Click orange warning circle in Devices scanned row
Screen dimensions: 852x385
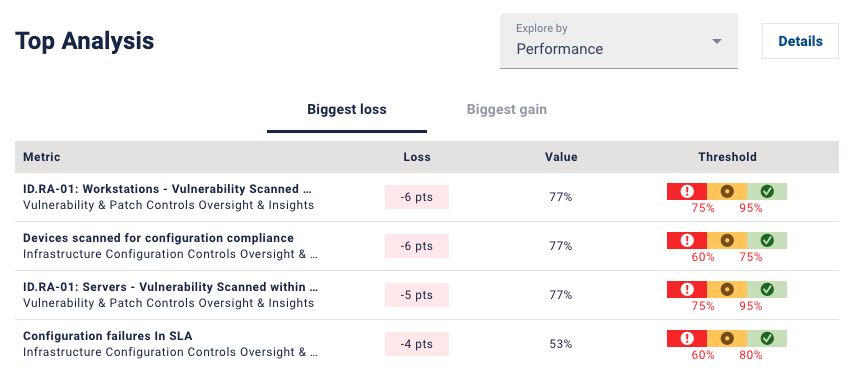pos(727,240)
